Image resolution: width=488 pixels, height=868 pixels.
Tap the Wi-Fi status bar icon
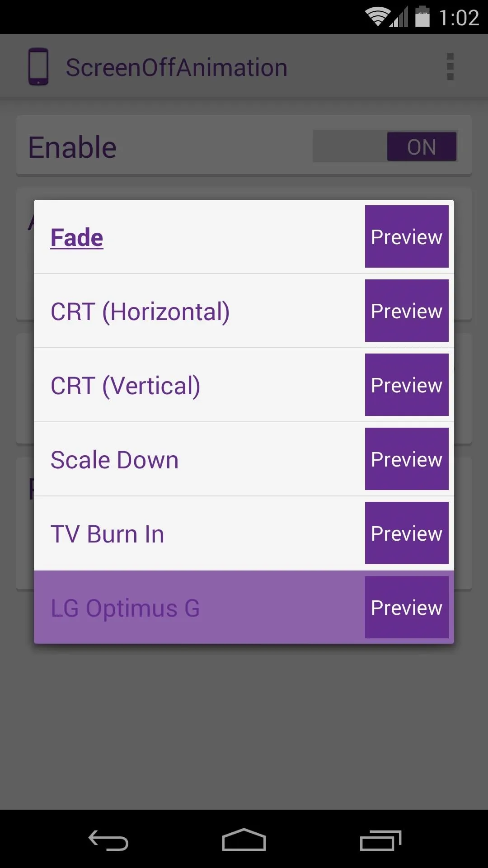378,17
